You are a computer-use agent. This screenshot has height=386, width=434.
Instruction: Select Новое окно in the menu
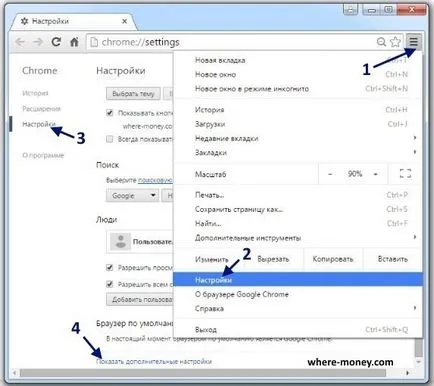click(297, 75)
